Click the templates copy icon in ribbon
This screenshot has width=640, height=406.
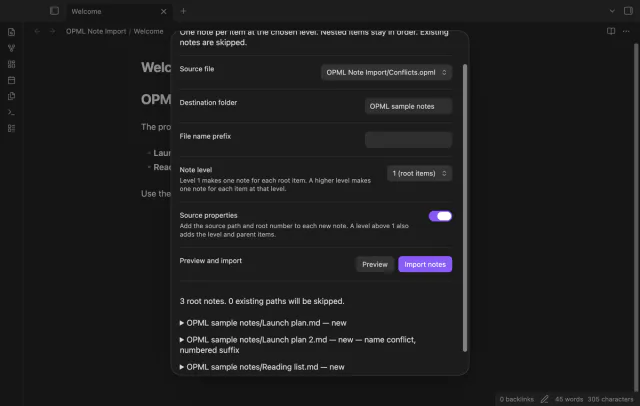point(11,96)
